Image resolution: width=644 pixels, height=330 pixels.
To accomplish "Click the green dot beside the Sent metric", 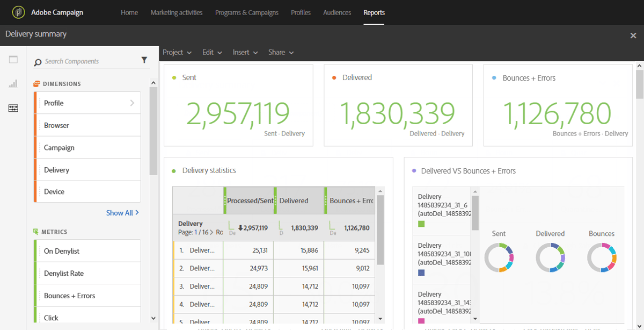I will click(x=174, y=77).
